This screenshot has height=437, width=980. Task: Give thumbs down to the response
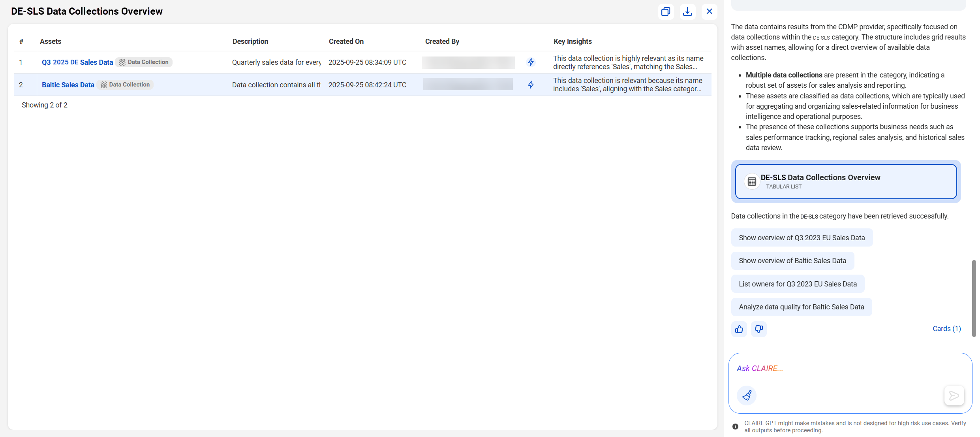759,329
